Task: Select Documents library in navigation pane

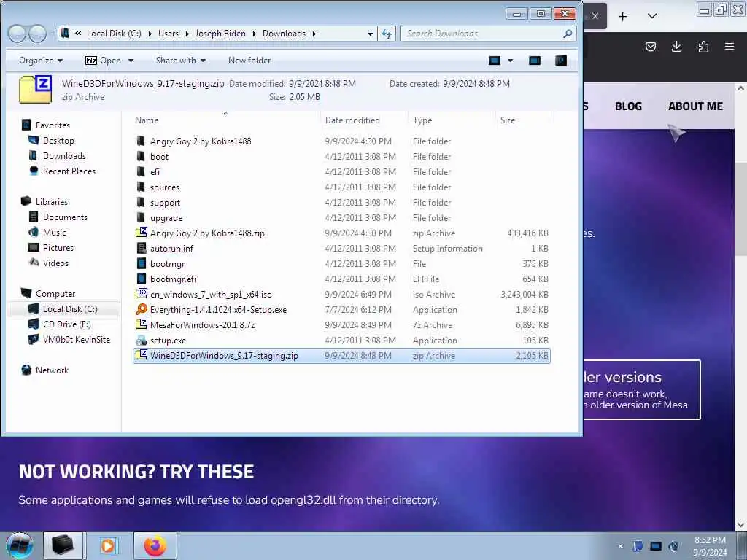Action: 65,217
